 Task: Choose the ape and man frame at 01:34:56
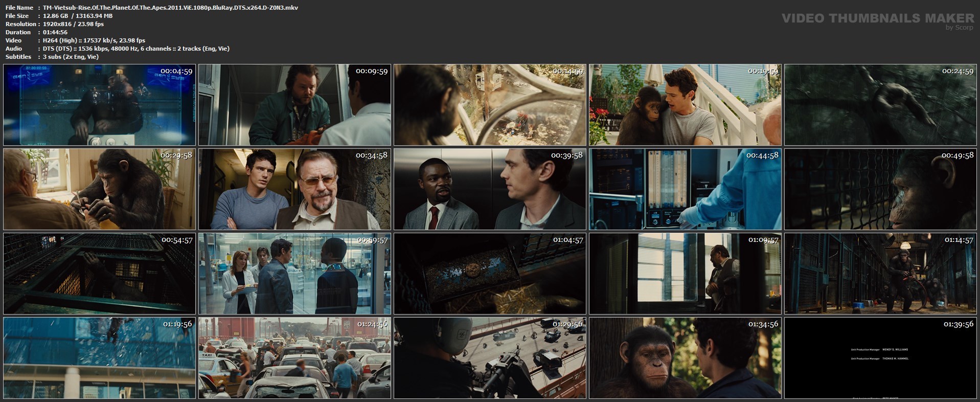(685, 358)
